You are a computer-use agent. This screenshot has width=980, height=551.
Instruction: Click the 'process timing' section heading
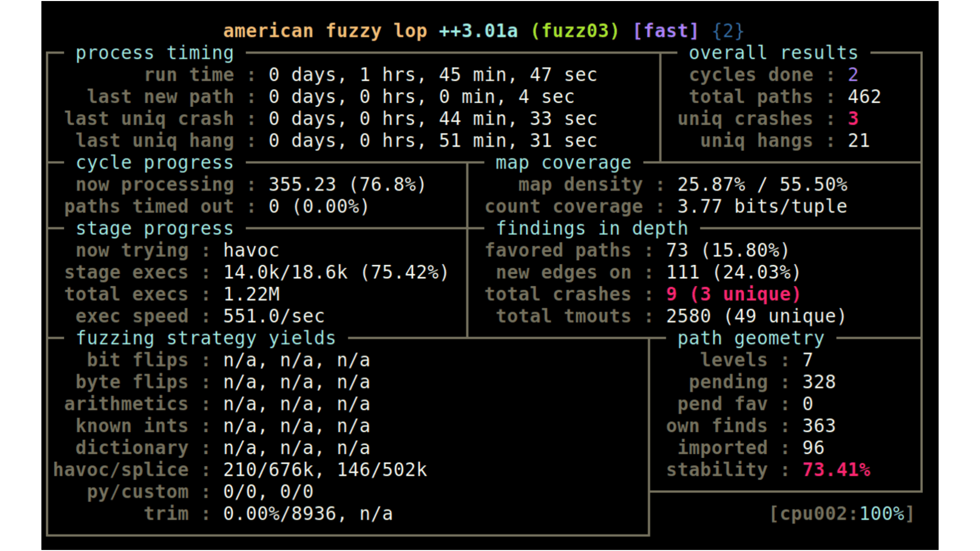pos(155,53)
